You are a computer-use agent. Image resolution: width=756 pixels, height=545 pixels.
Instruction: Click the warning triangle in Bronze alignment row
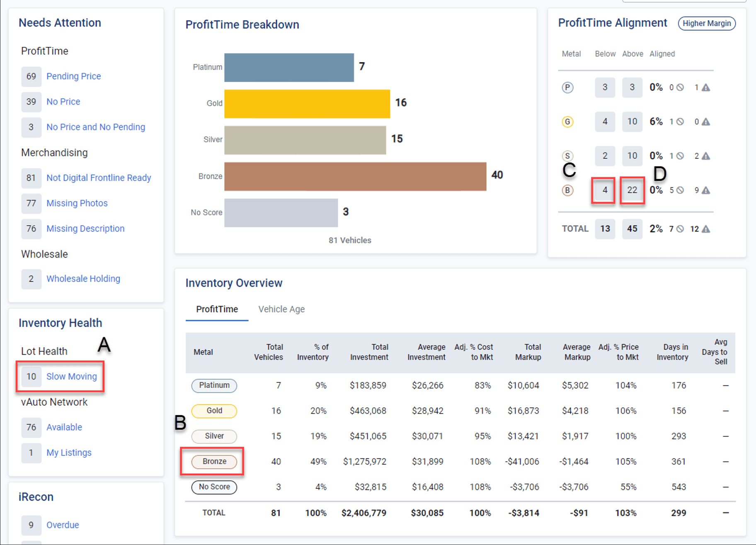tap(706, 190)
